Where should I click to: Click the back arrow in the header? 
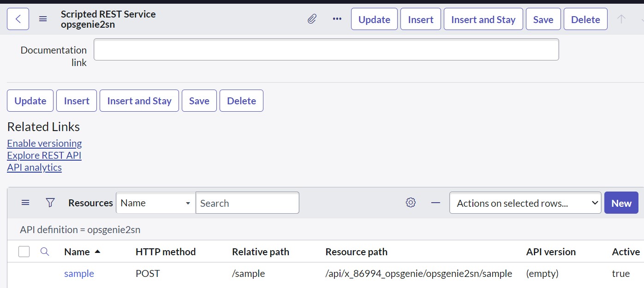[x=18, y=19]
